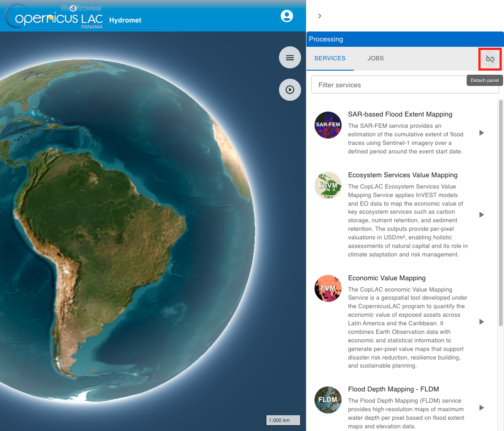504x431 pixels.
Task: Open Economic Value Mapping service title
Action: (x=387, y=278)
